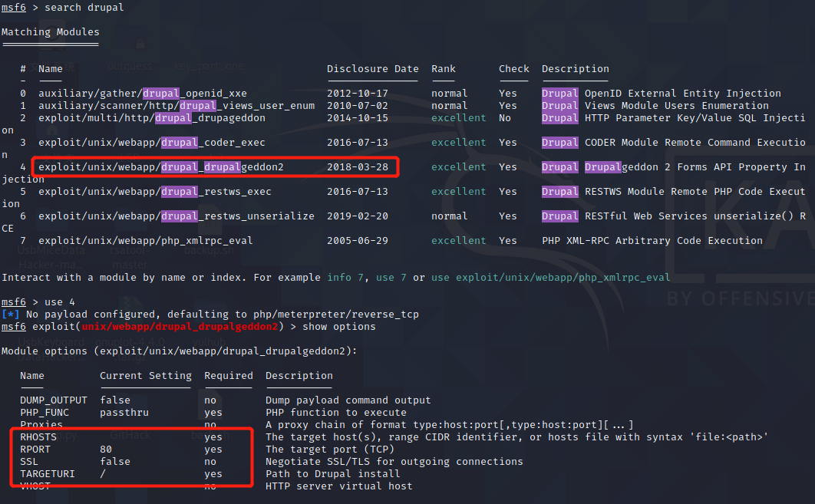Click php/meterpreter/reverse_tcp payload text
Viewport: 815px width, 504px height.
(x=336, y=315)
